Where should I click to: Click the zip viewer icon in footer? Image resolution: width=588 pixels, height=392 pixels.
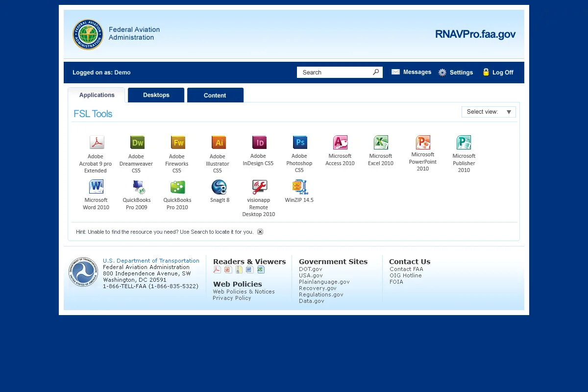tap(239, 269)
